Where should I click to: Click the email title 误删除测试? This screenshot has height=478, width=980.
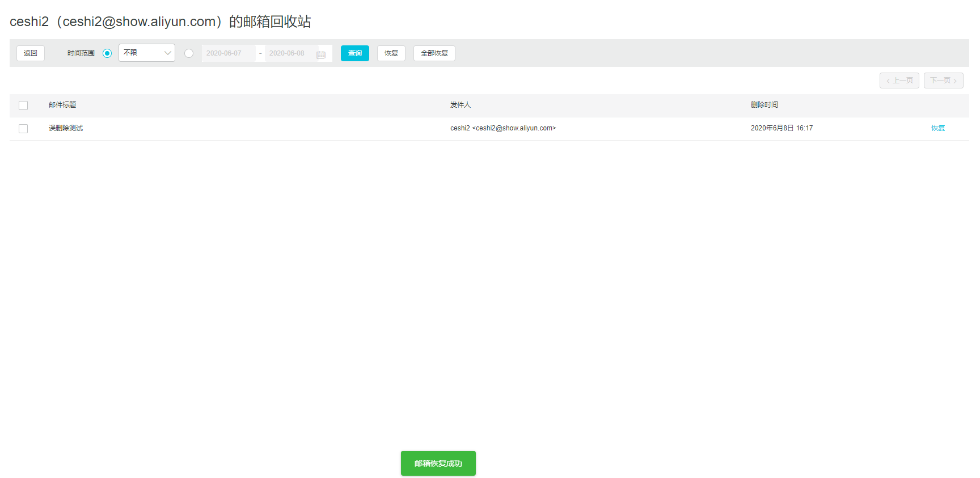click(66, 128)
